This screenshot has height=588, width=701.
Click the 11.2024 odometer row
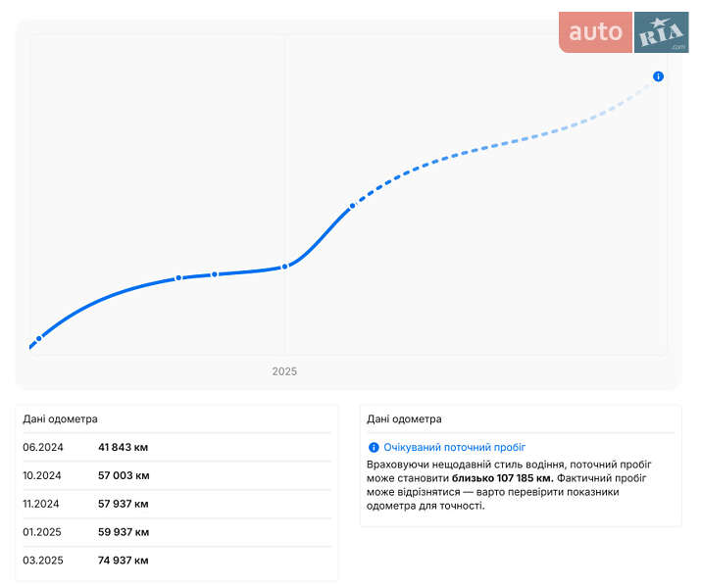[176, 504]
